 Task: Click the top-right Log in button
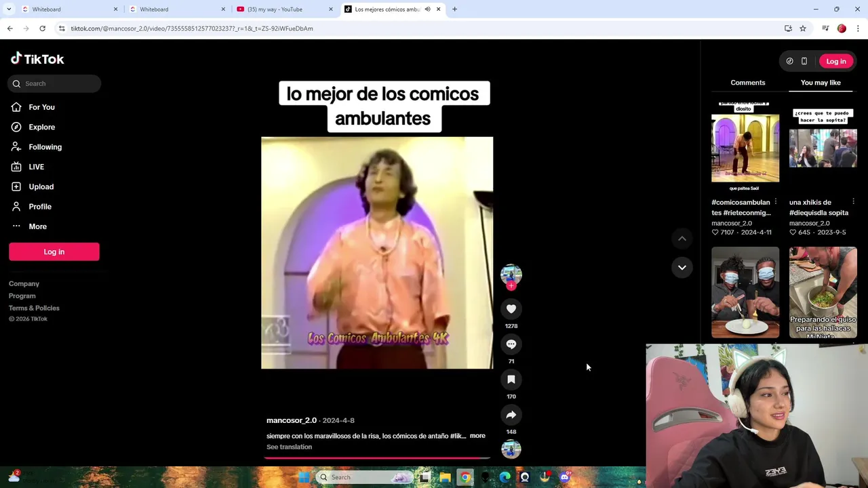click(836, 61)
